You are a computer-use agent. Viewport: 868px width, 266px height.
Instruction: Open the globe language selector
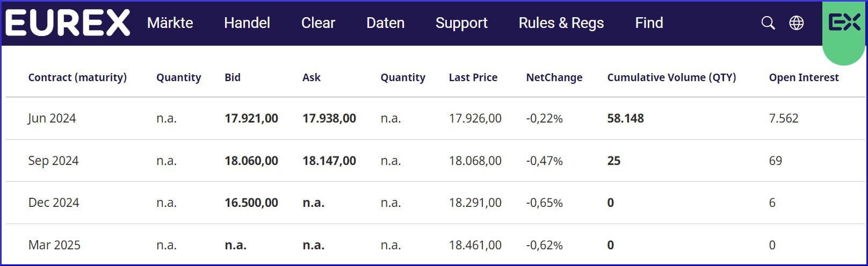click(797, 23)
